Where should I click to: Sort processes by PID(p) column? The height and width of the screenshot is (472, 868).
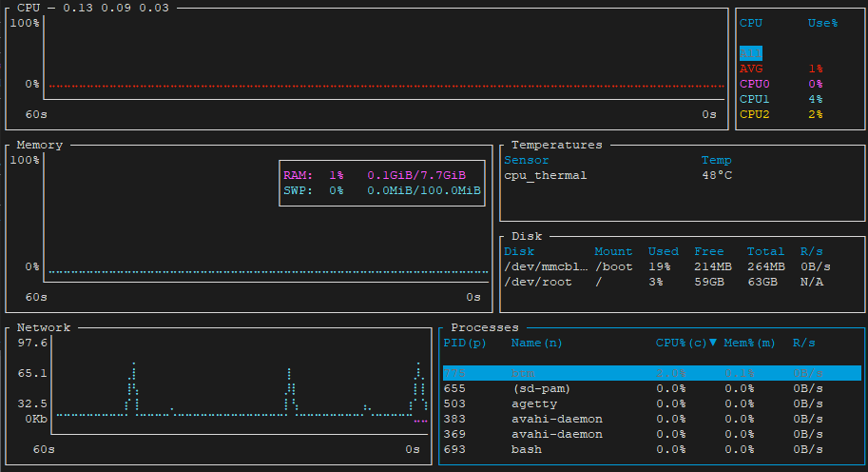click(x=465, y=343)
